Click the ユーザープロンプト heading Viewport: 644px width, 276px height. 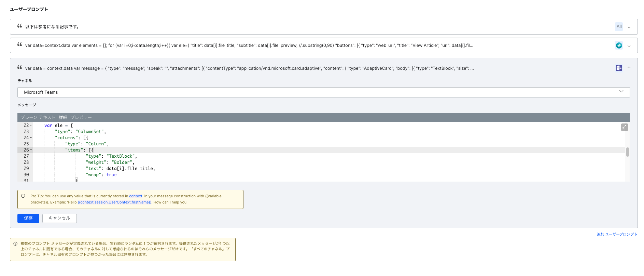(x=29, y=9)
